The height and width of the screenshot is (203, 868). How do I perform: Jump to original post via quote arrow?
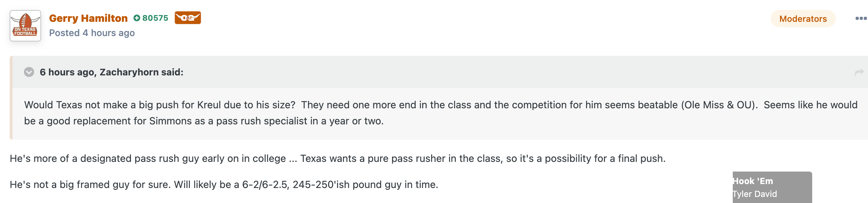click(859, 73)
